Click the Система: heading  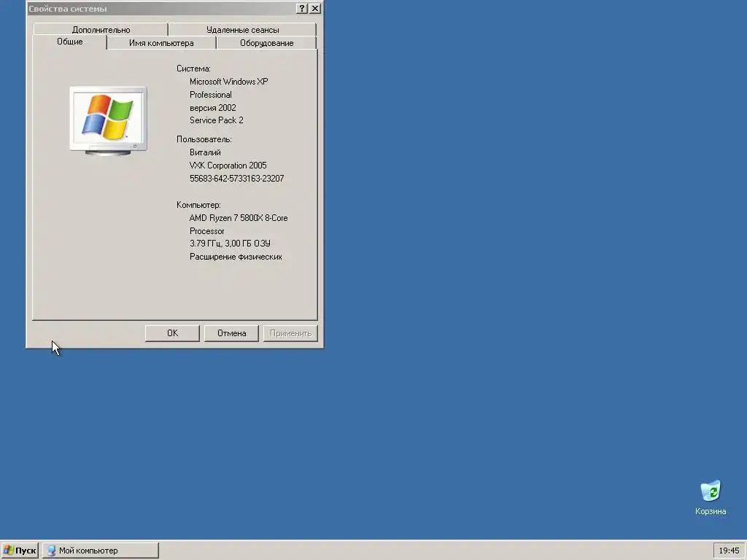193,69
